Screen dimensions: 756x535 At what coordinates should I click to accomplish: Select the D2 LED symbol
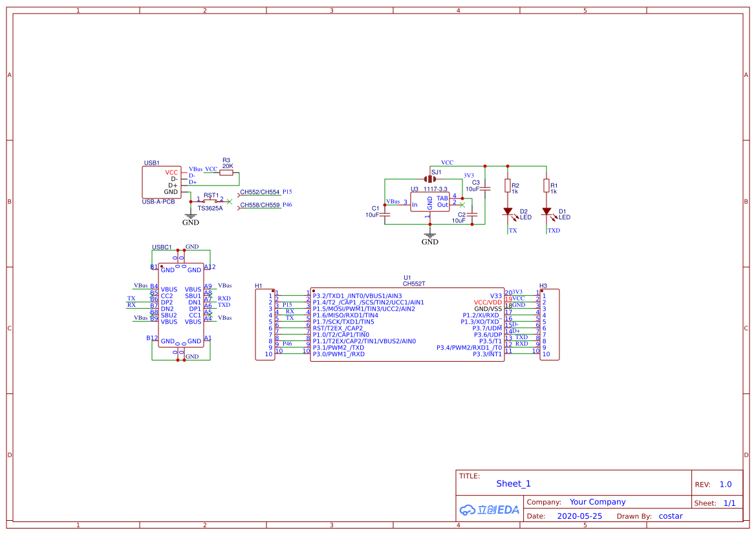point(508,211)
